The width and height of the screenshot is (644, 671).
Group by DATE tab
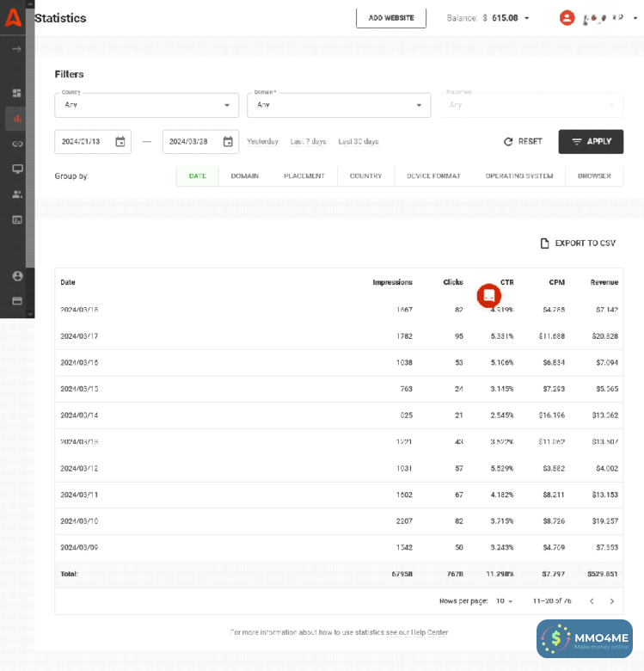click(198, 175)
